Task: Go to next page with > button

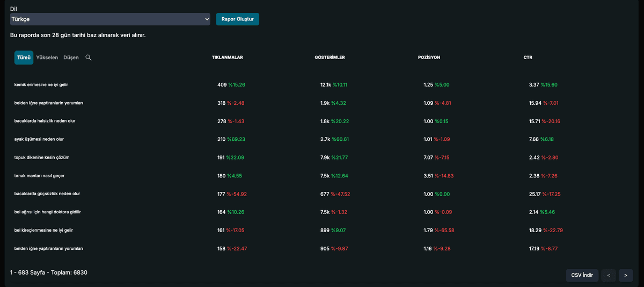Action: [626, 275]
